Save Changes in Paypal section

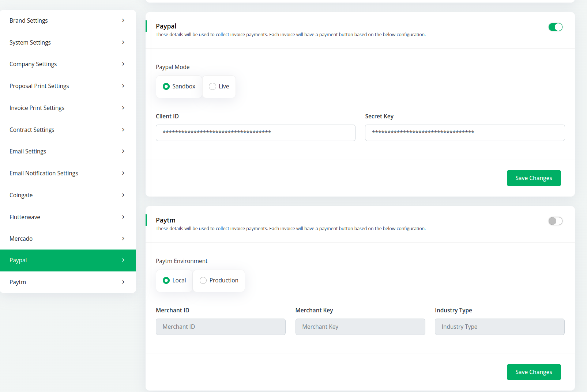(x=534, y=178)
